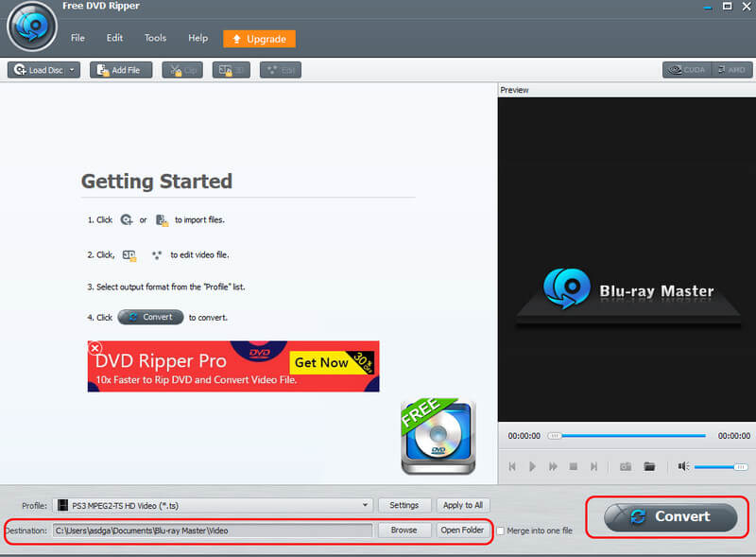Maximize the Free DVD Ripper window
756x557 pixels.
pos(727,7)
